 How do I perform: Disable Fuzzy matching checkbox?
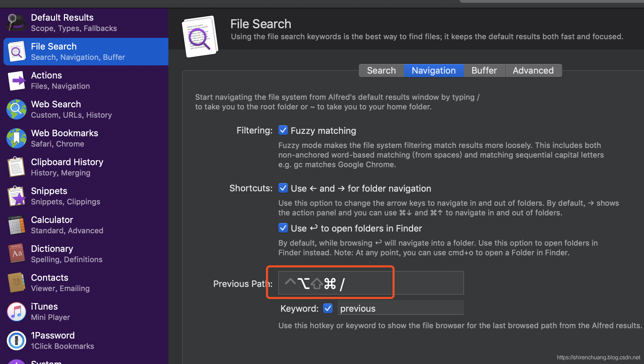(283, 130)
